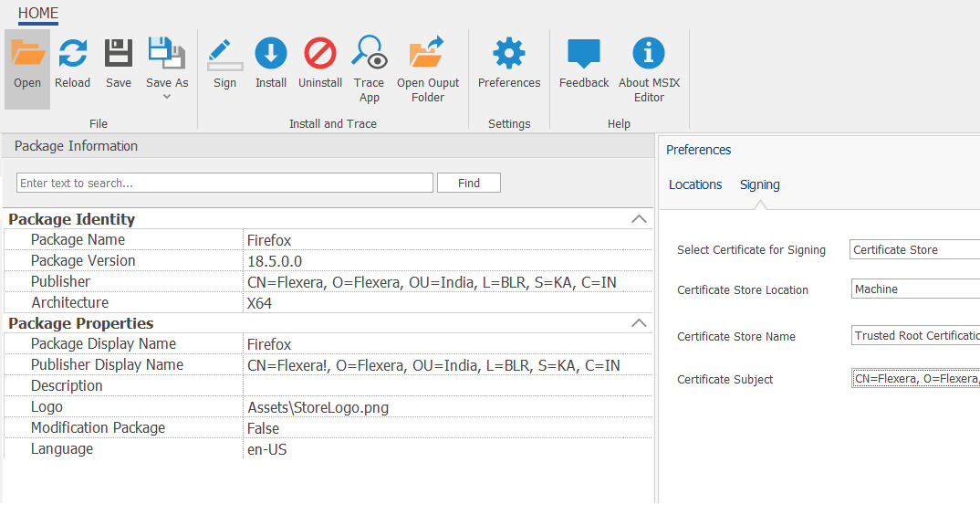This screenshot has height=515, width=980.
Task: Click the Open folder icon
Action: 27,55
